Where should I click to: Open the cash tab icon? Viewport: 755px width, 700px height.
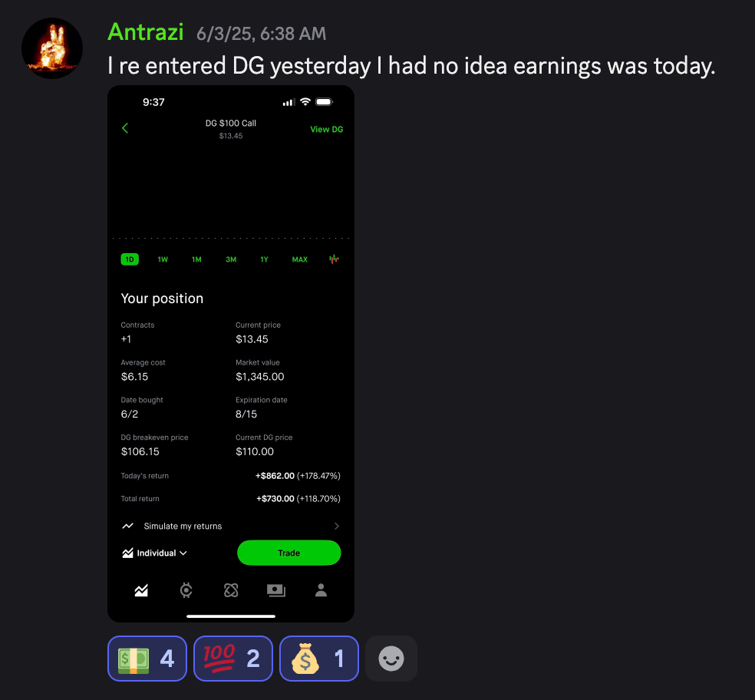pyautogui.click(x=276, y=590)
